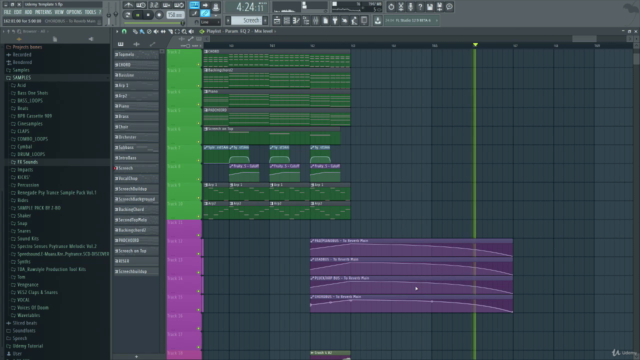
Task: Open the OPTIONS menu
Action: point(74,12)
